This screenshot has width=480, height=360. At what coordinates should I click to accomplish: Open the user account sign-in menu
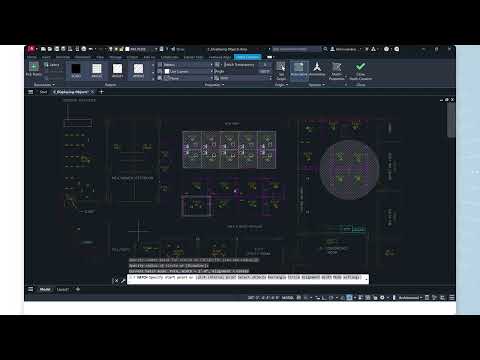tap(345, 49)
